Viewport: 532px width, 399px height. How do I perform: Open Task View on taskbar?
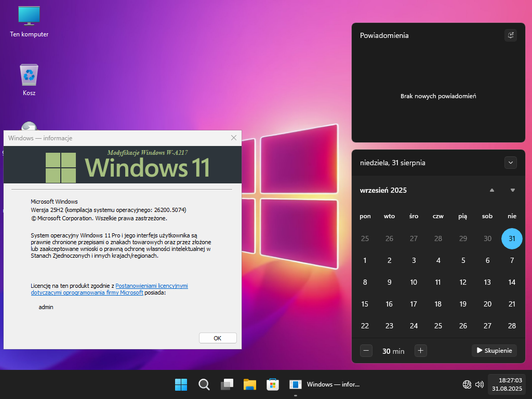[227, 384]
